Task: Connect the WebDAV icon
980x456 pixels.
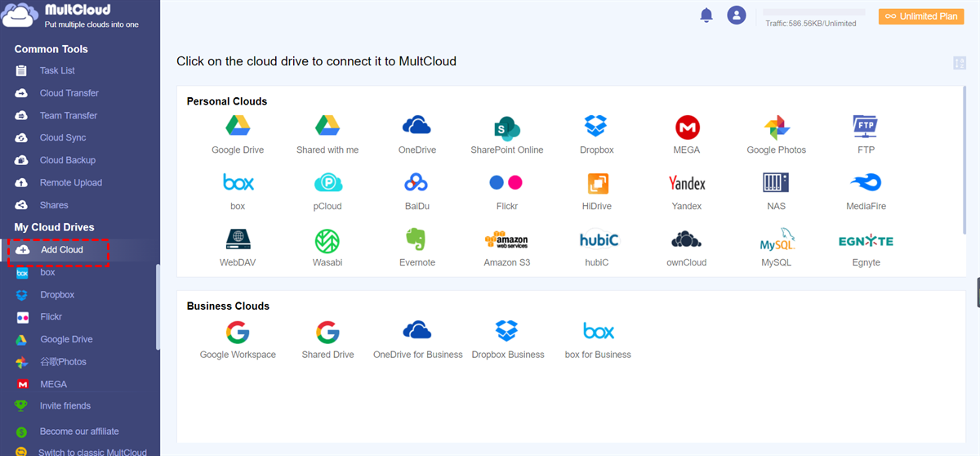Action: pos(238,239)
